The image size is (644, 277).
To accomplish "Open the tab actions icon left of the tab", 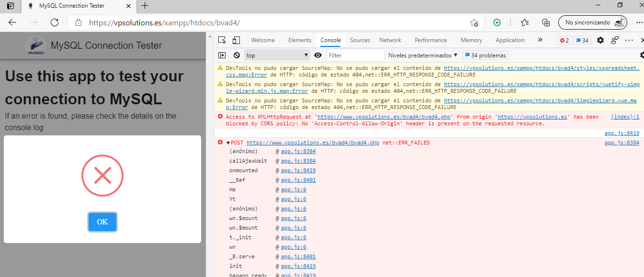I will [x=11, y=6].
